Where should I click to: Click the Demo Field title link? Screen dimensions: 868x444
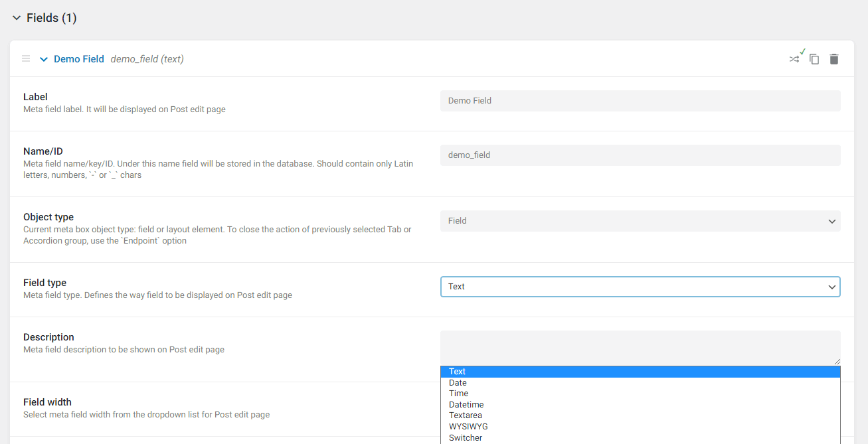[79, 59]
